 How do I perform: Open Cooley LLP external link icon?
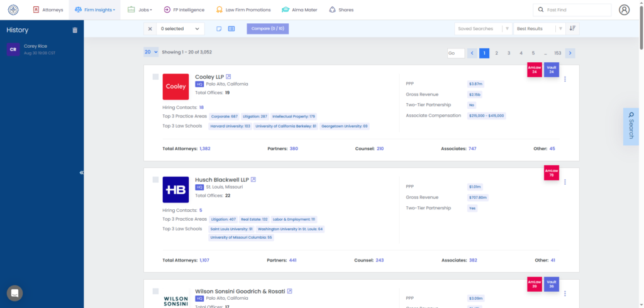(229, 77)
